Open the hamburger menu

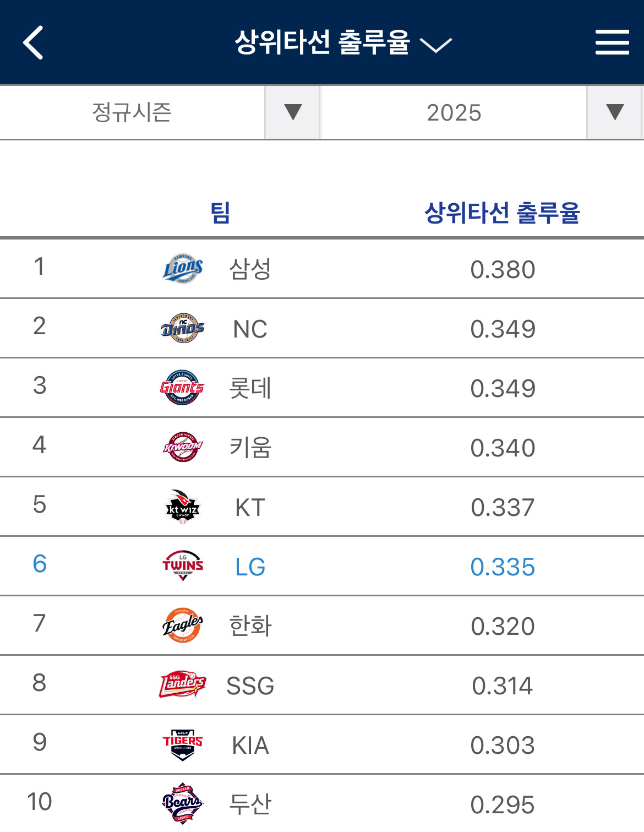pos(612,42)
